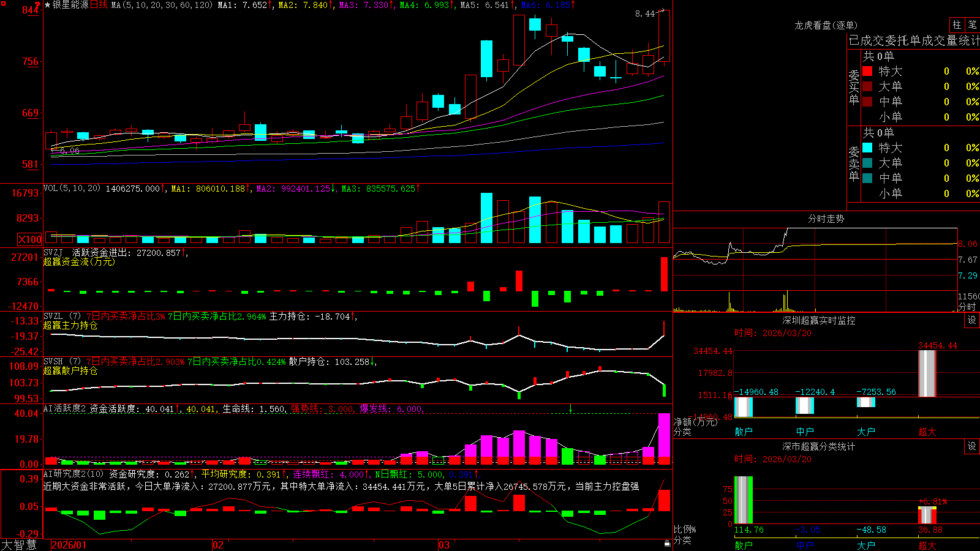Click the SVSH (7) indicator label
Viewport: 980px width, 551px height.
coord(62,362)
